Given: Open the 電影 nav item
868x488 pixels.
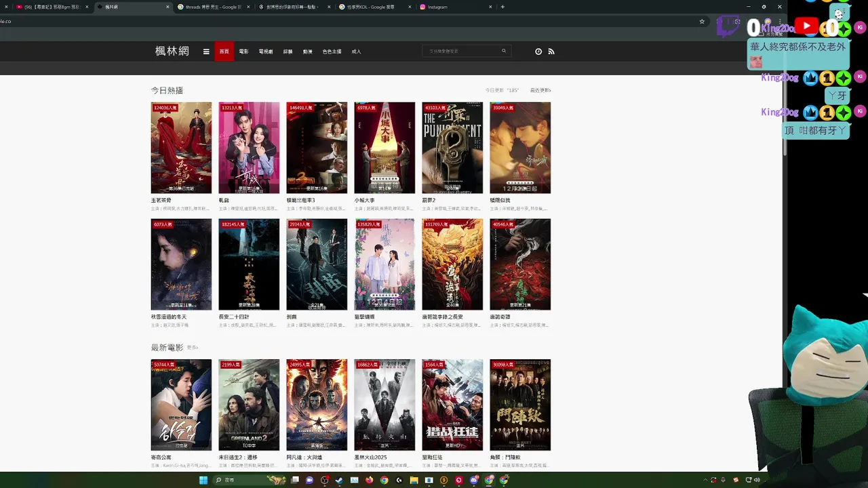Looking at the screenshot, I should point(243,52).
